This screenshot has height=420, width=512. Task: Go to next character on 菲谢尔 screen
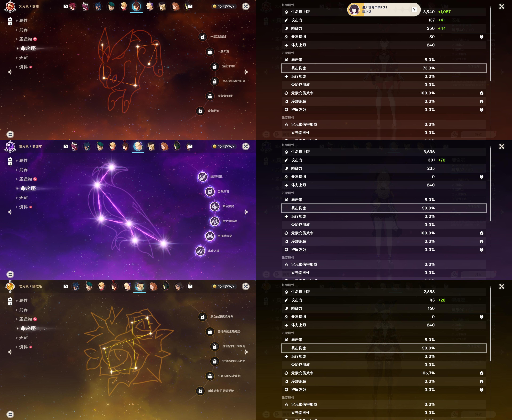246,212
